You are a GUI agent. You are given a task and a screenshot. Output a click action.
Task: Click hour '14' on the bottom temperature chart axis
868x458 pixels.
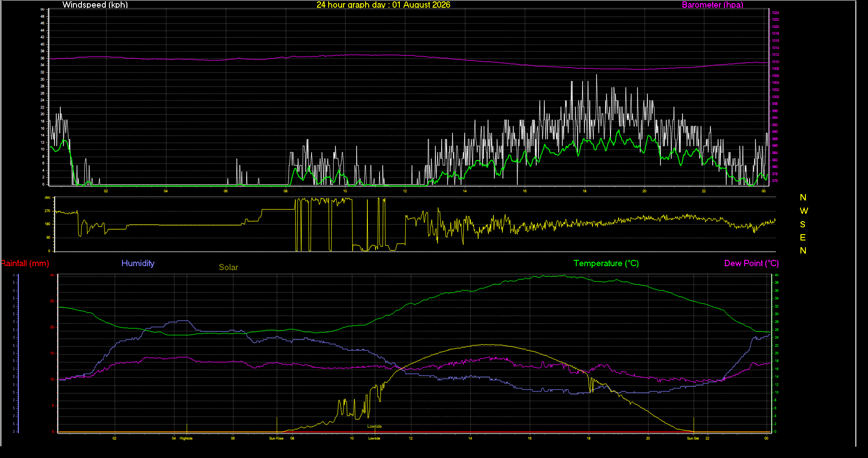pos(470,438)
